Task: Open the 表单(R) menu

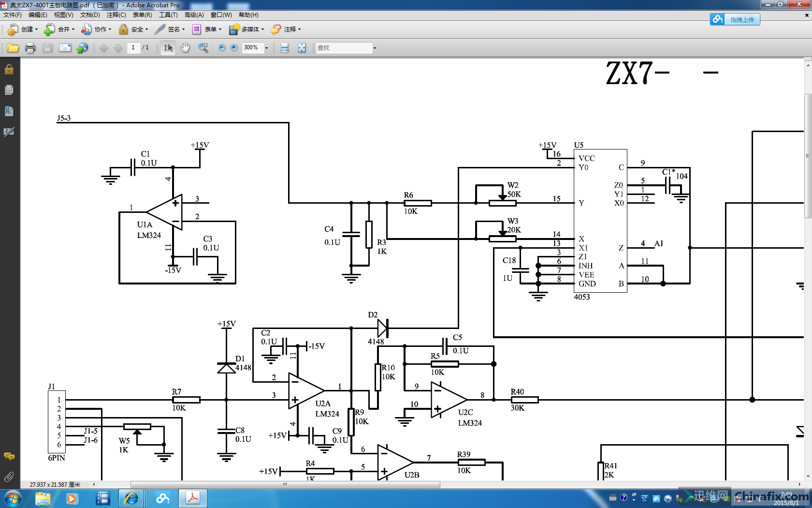Action: point(142,15)
